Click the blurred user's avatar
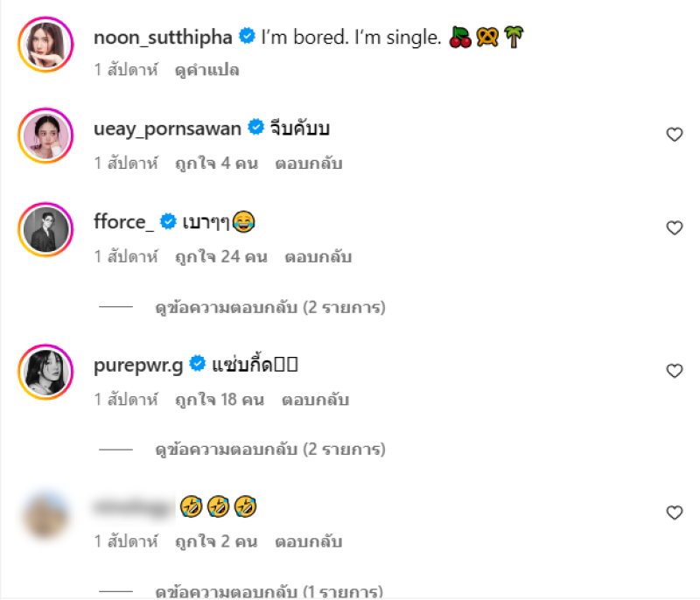 45,514
